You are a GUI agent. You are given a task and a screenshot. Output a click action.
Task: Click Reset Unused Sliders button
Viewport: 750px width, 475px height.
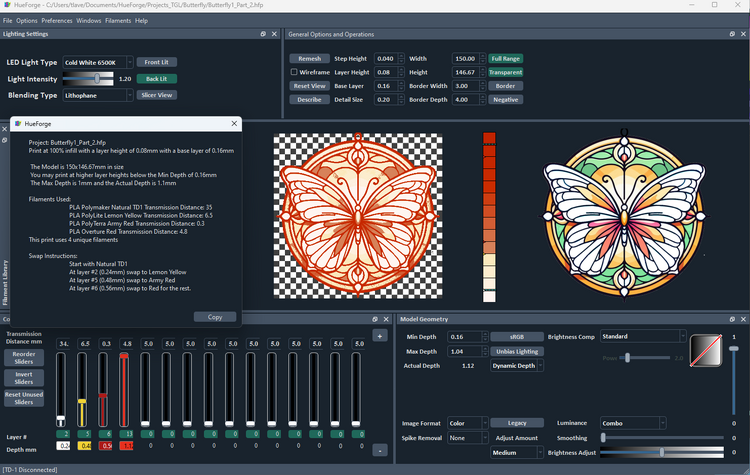point(24,398)
